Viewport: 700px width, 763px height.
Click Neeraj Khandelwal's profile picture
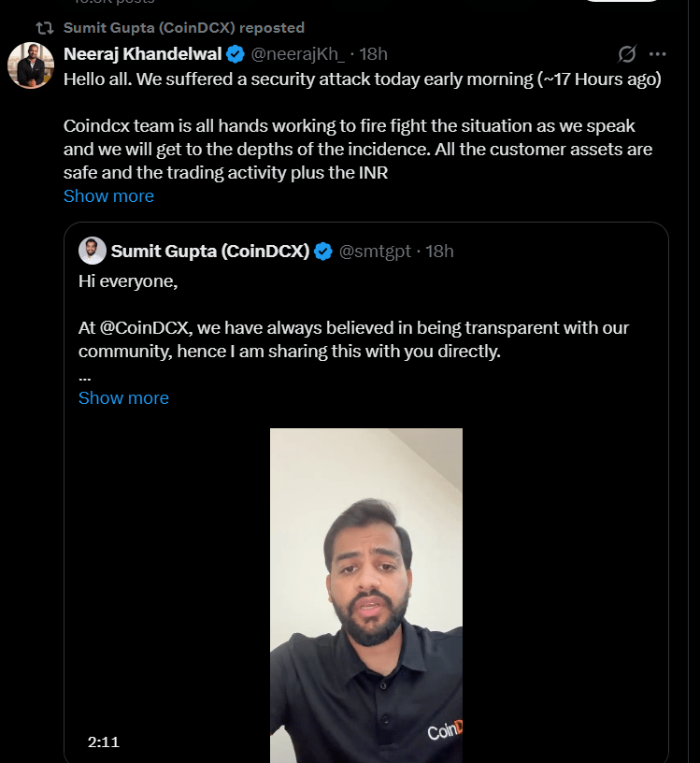(31, 65)
